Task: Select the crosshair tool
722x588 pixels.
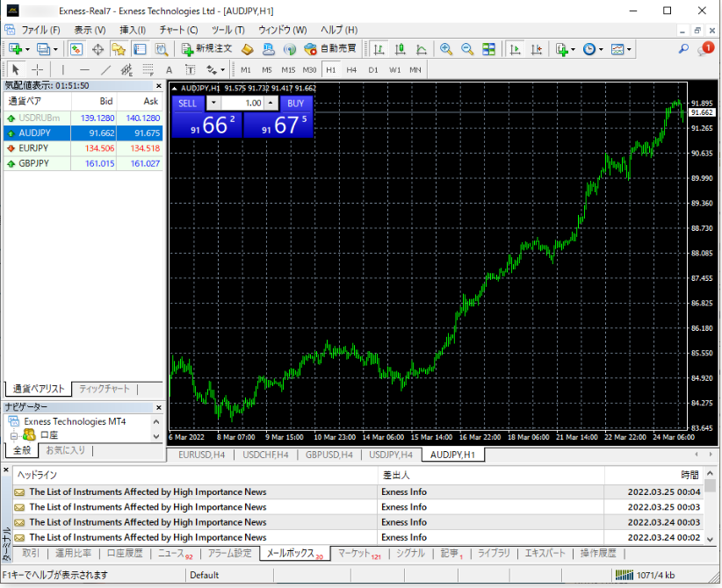Action: point(37,70)
